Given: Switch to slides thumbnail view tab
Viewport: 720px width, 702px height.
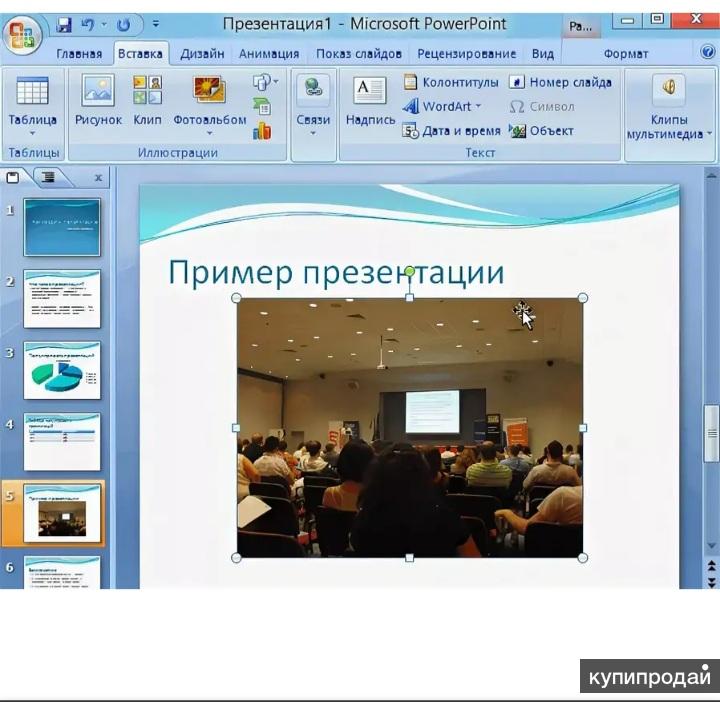Looking at the screenshot, I should click(x=14, y=177).
